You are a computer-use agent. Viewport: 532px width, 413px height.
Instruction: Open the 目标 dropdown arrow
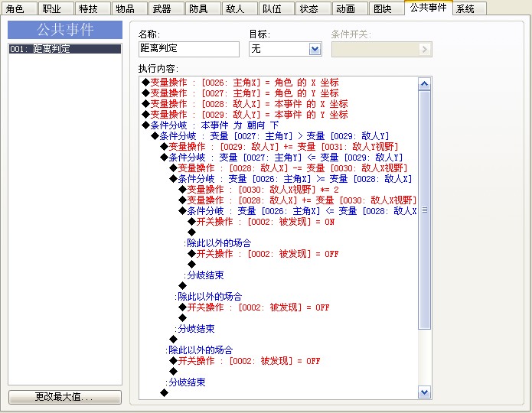tap(315, 50)
